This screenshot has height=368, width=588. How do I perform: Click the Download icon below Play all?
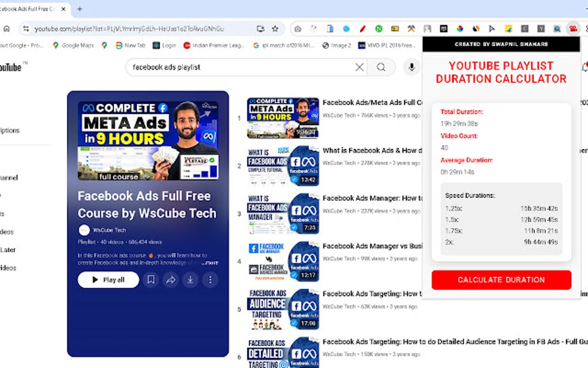coord(190,280)
